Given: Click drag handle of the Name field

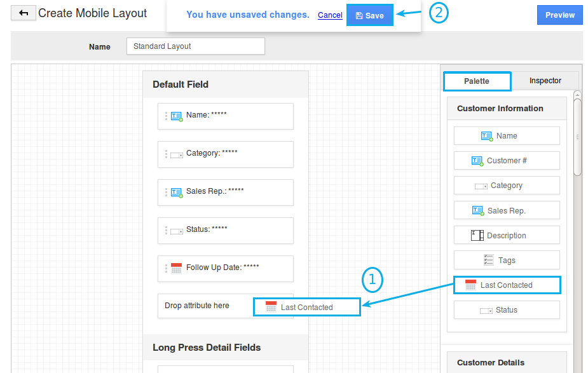Looking at the screenshot, I should click(x=167, y=116).
